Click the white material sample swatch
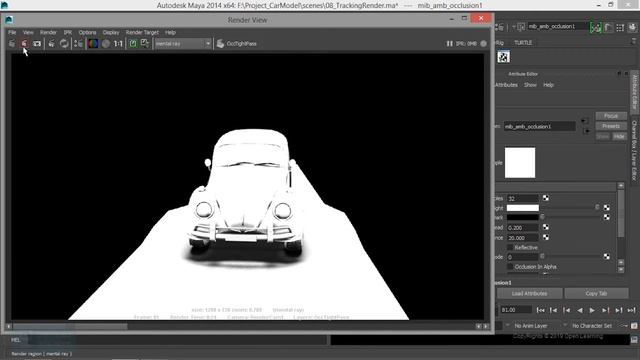The height and width of the screenshot is (360, 640). [x=520, y=162]
